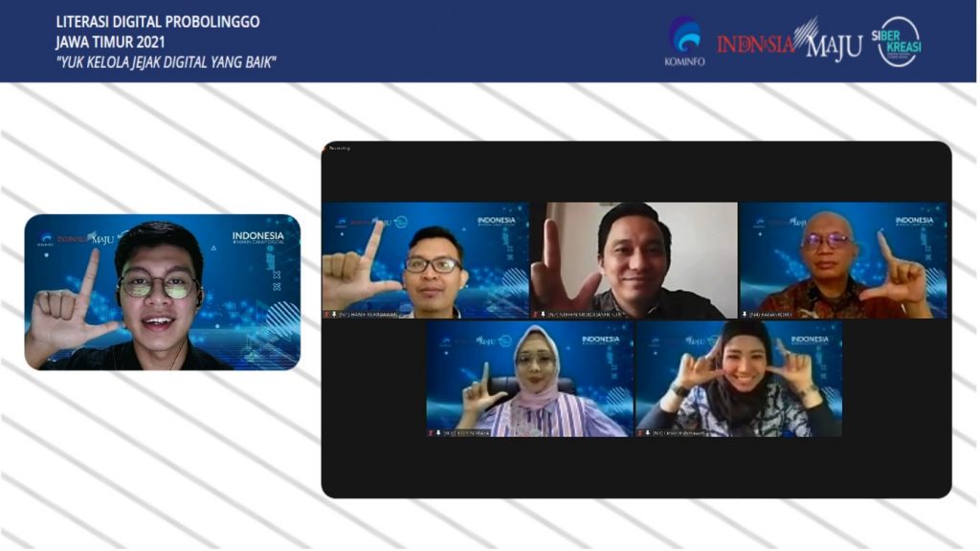980x551 pixels.
Task: Click the standalone moderator video on the left
Action: tap(162, 292)
